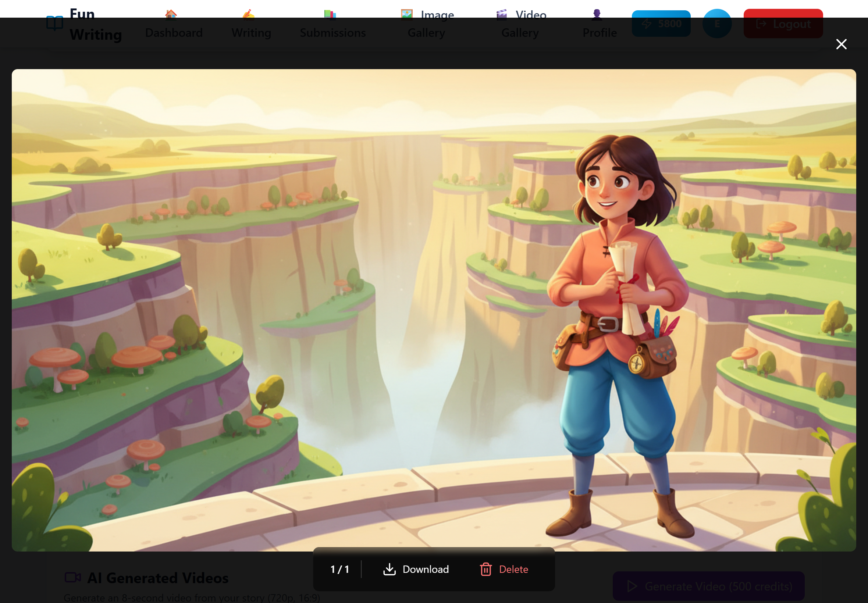This screenshot has height=603, width=868.
Task: Open the Dashboard nav item
Action: pos(174,32)
